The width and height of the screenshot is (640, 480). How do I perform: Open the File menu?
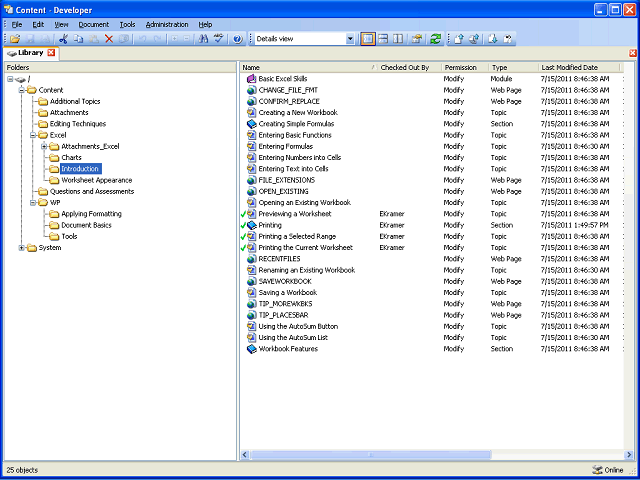click(17, 24)
